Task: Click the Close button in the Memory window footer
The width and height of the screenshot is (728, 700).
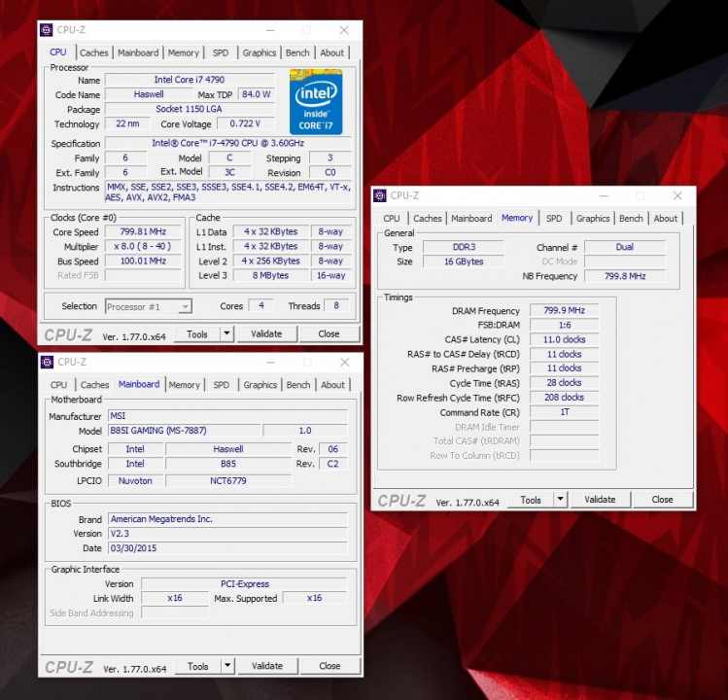Action: (663, 500)
